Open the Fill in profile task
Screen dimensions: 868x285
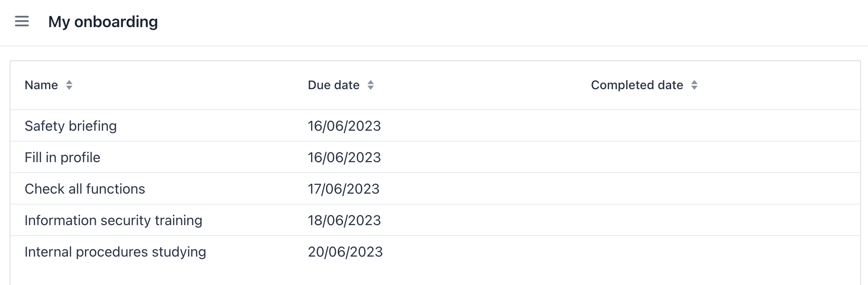62,157
